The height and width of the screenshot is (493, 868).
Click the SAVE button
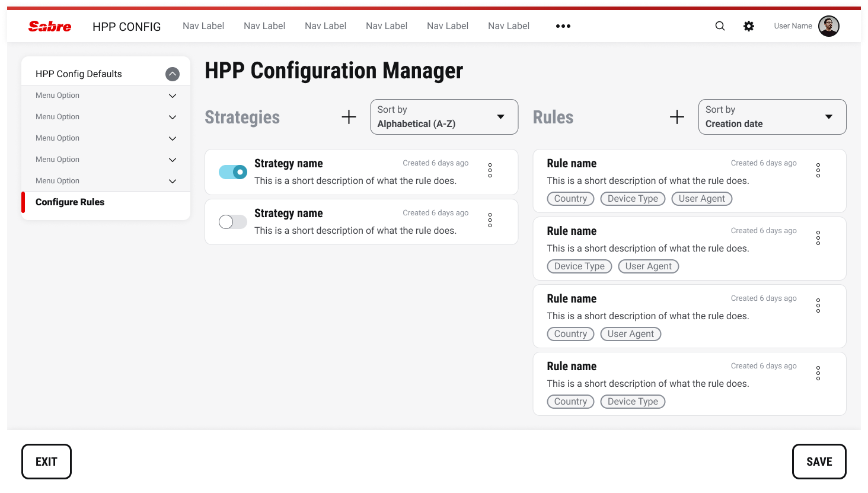coord(819,462)
